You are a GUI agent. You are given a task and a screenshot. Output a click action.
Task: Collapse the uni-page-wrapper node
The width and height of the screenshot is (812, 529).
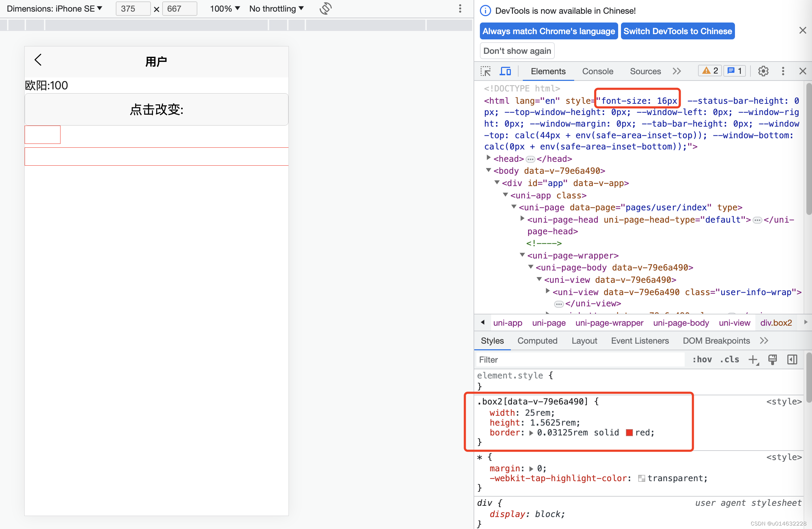522,255
